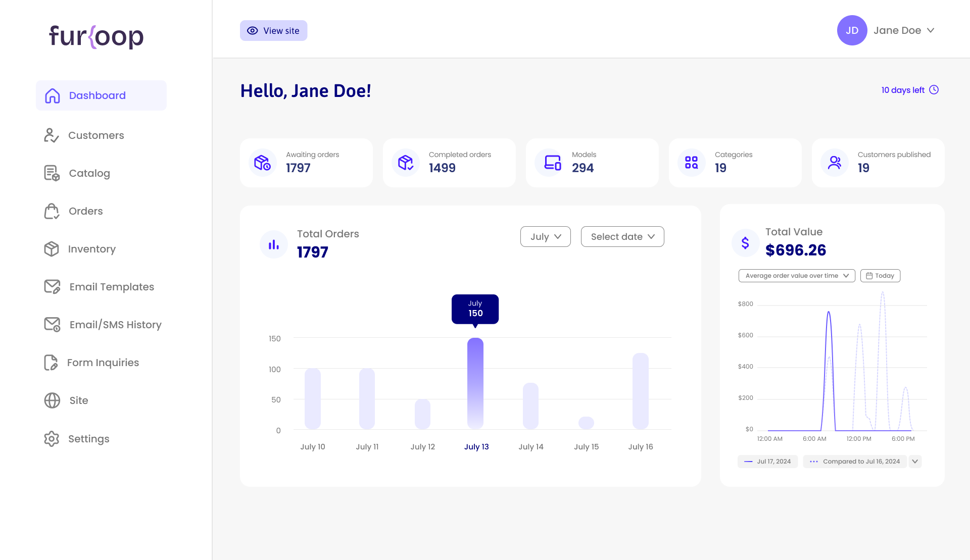Click the July 14 bar
The height and width of the screenshot is (560, 970).
[530, 406]
